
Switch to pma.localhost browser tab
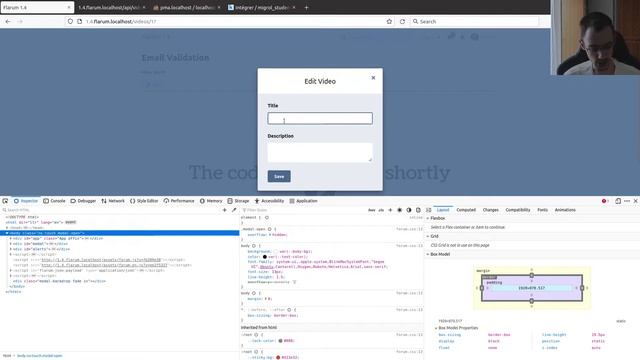pos(187,7)
